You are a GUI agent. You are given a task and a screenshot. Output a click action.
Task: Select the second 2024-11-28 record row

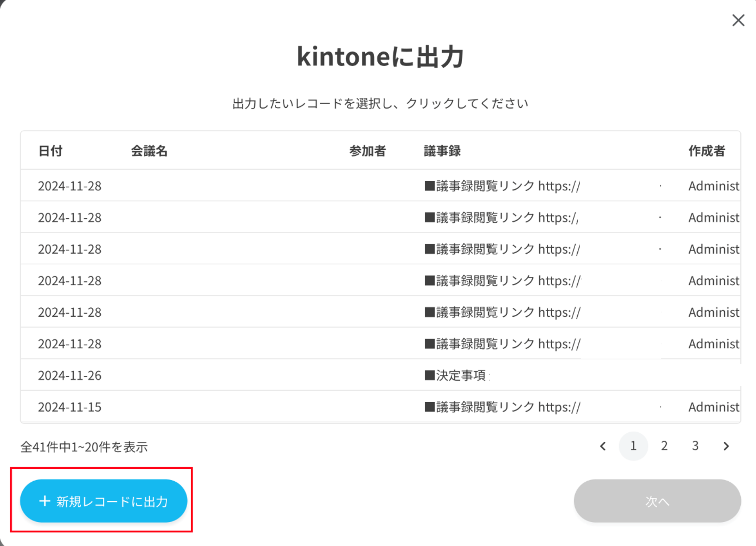pyautogui.click(x=381, y=217)
